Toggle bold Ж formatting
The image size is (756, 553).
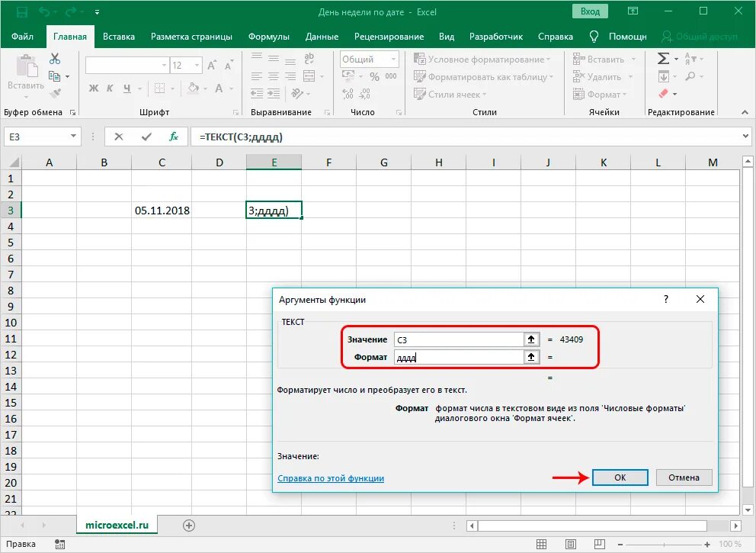[x=94, y=88]
